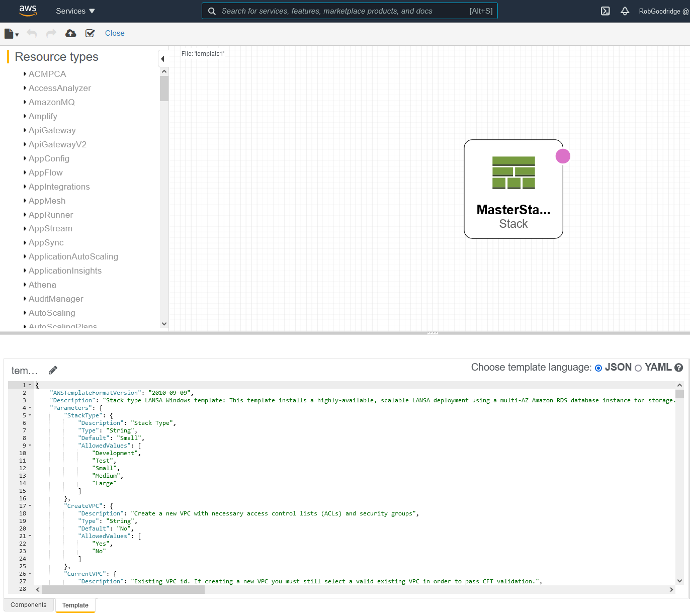Expand the ApiGateway resource type
690x616 pixels.
coord(52,130)
